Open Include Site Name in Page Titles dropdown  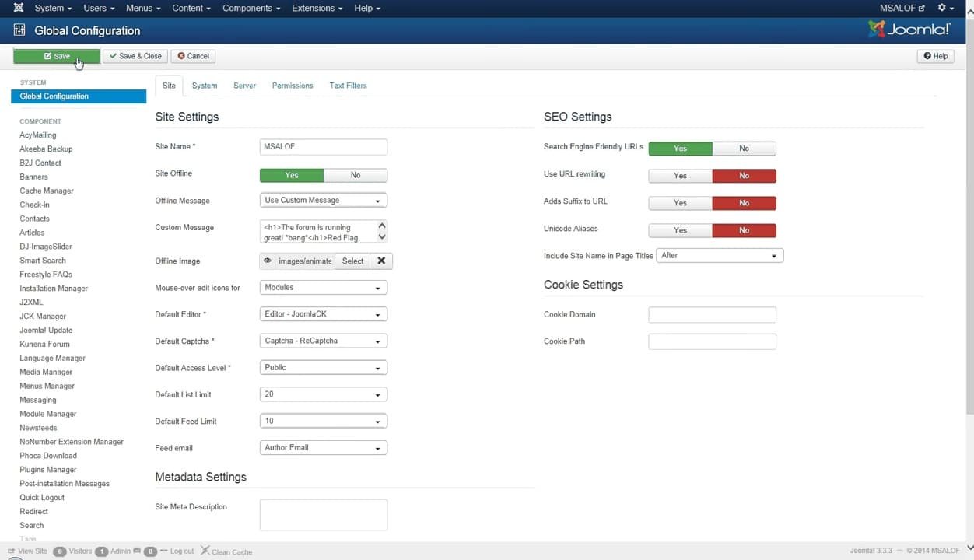click(720, 256)
